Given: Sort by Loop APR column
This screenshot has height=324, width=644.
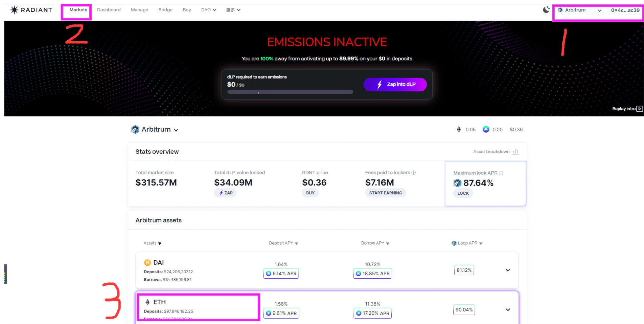Looking at the screenshot, I should [x=467, y=243].
